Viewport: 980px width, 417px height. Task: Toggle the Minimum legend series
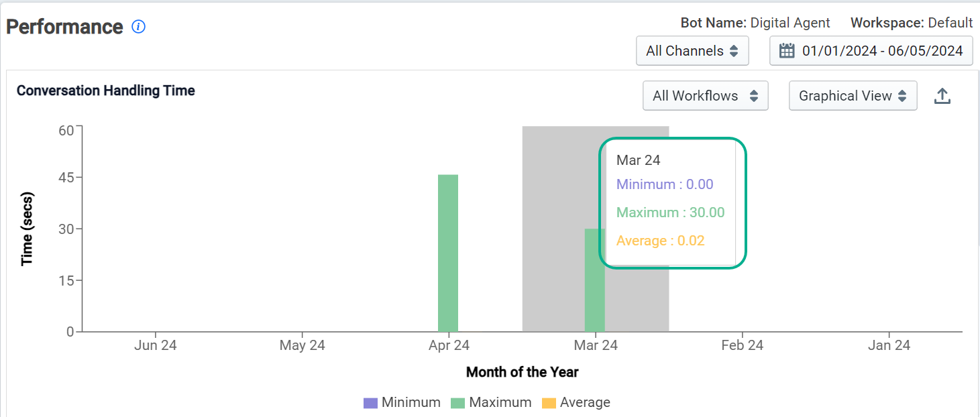[402, 403]
